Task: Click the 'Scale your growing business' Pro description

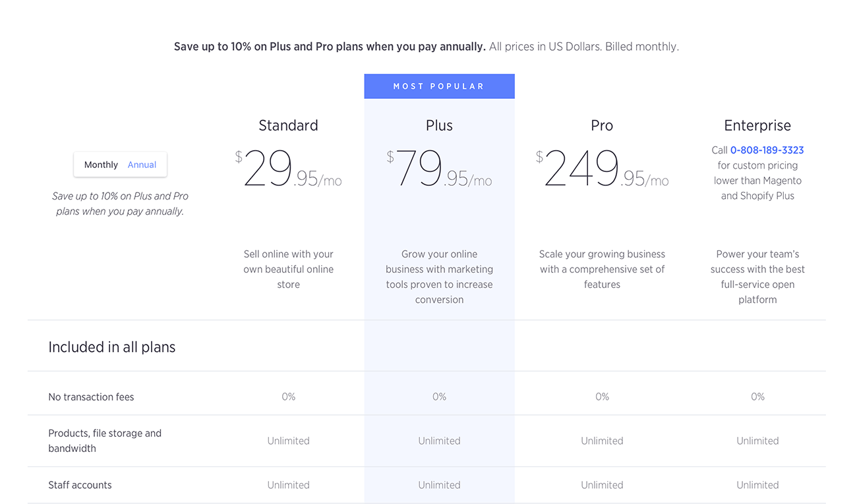Action: point(602,269)
